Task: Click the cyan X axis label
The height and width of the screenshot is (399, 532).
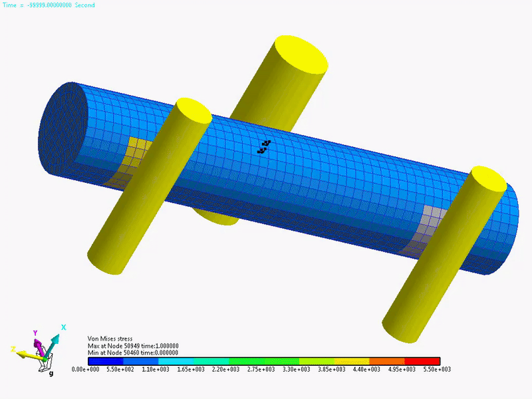Action: tap(63, 327)
